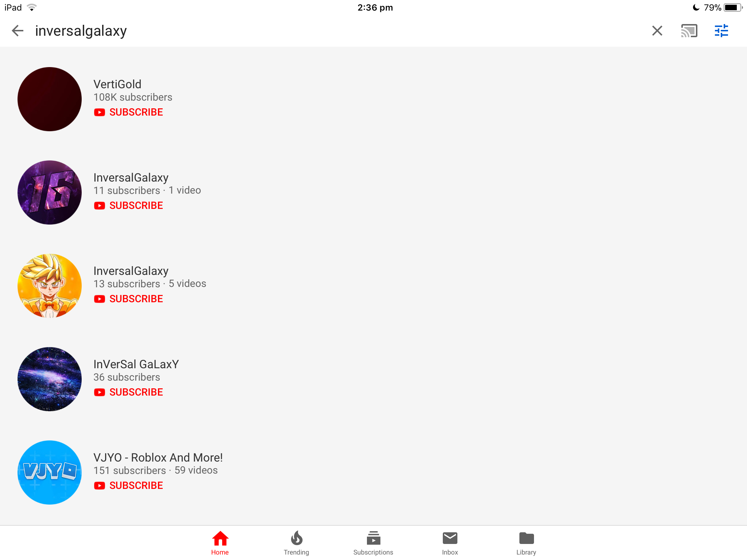The height and width of the screenshot is (560, 747).
Task: Open the Subscriptions tab
Action: click(x=373, y=543)
